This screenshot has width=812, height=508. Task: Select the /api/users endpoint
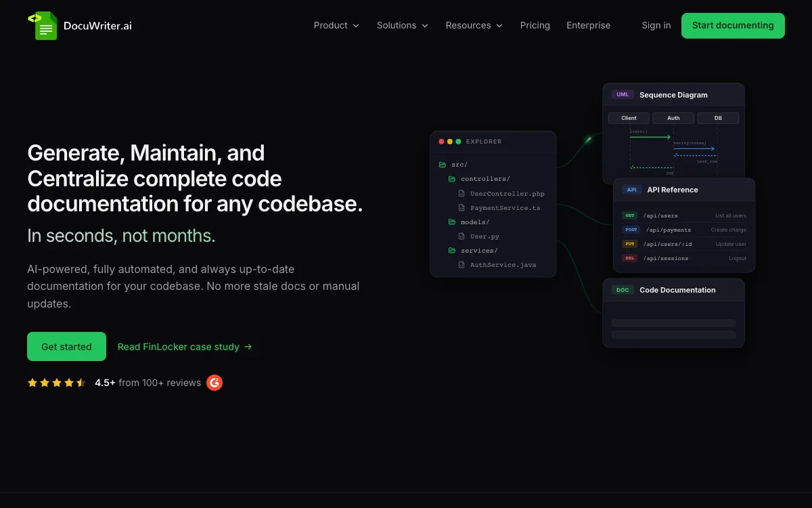tap(660, 215)
